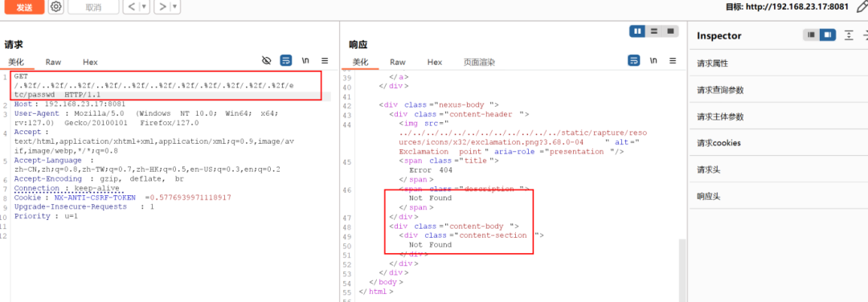Expand the 请求查询参数 section in Inspector
The height and width of the screenshot is (302, 868).
pyautogui.click(x=778, y=90)
